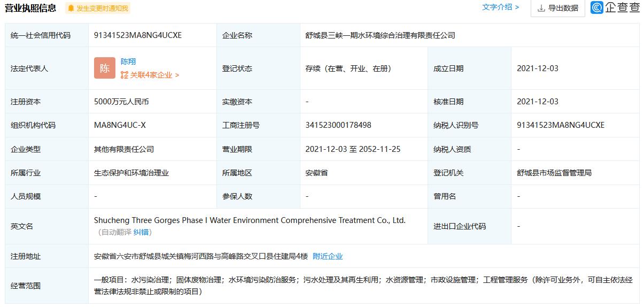Image resolution: width=644 pixels, height=307 pixels.
Task: Click the 经营范围 business scope text
Action: coord(363,286)
